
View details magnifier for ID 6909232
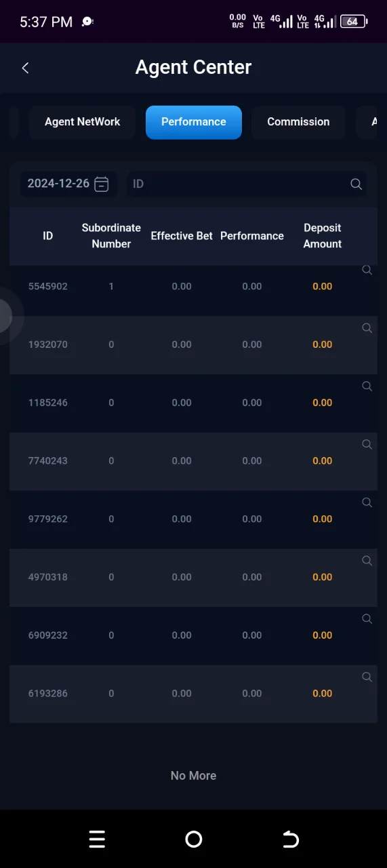click(367, 619)
